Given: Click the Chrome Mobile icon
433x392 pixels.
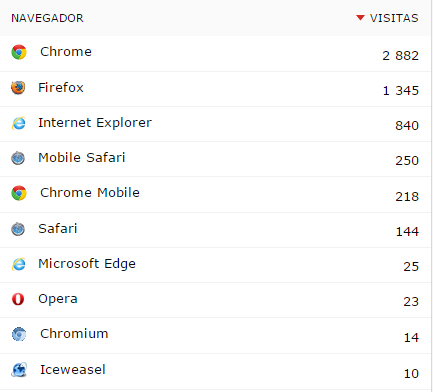Looking at the screenshot, I should pos(19,193).
